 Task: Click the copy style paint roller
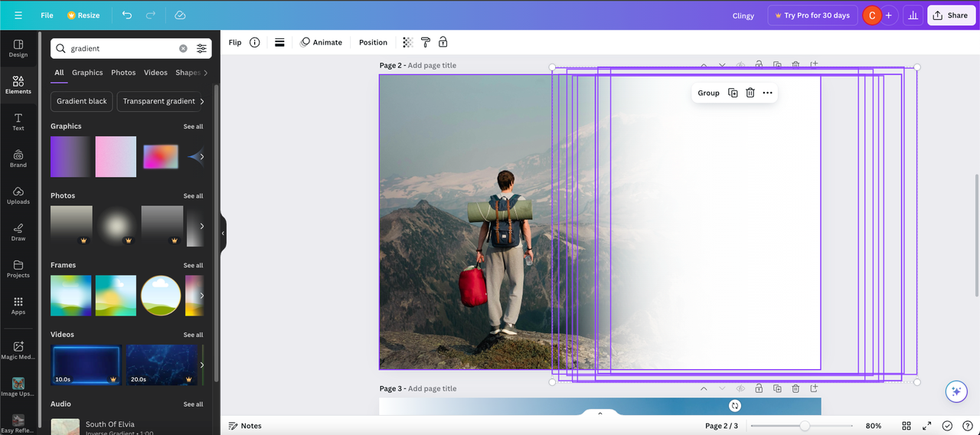coord(426,42)
